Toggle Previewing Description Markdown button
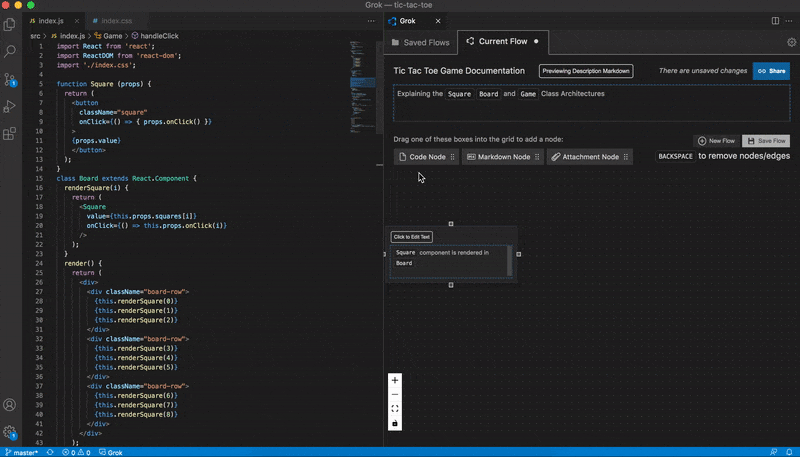Image resolution: width=800 pixels, height=457 pixels. point(586,71)
